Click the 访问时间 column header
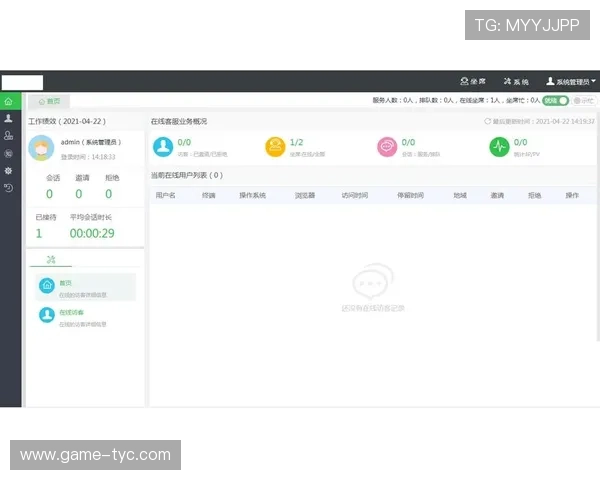The height and width of the screenshot is (480, 600). 355,195
